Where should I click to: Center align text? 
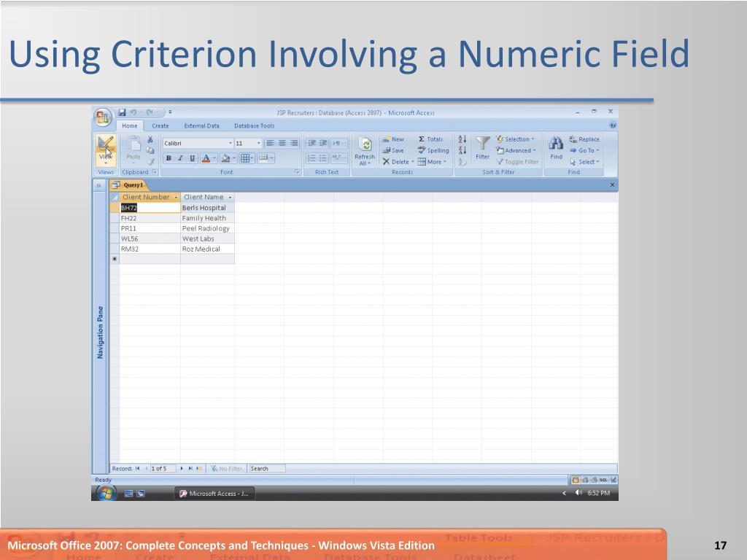(x=282, y=143)
